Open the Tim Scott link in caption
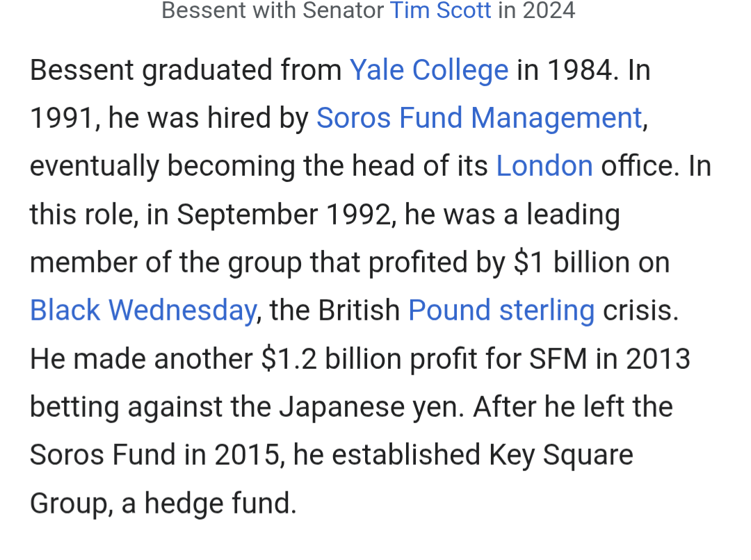 point(440,10)
